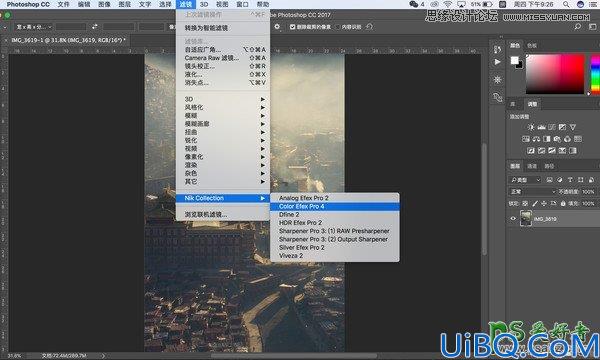
Task: Open the 图像 menu in menu bar
Action: tap(104, 4)
